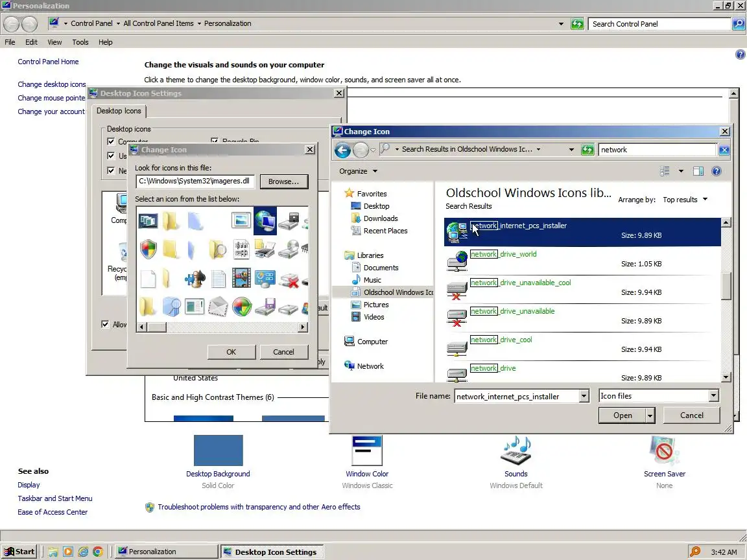This screenshot has height=560, width=747.
Task: Click Cancel in the file browser dialog
Action: [x=691, y=415]
